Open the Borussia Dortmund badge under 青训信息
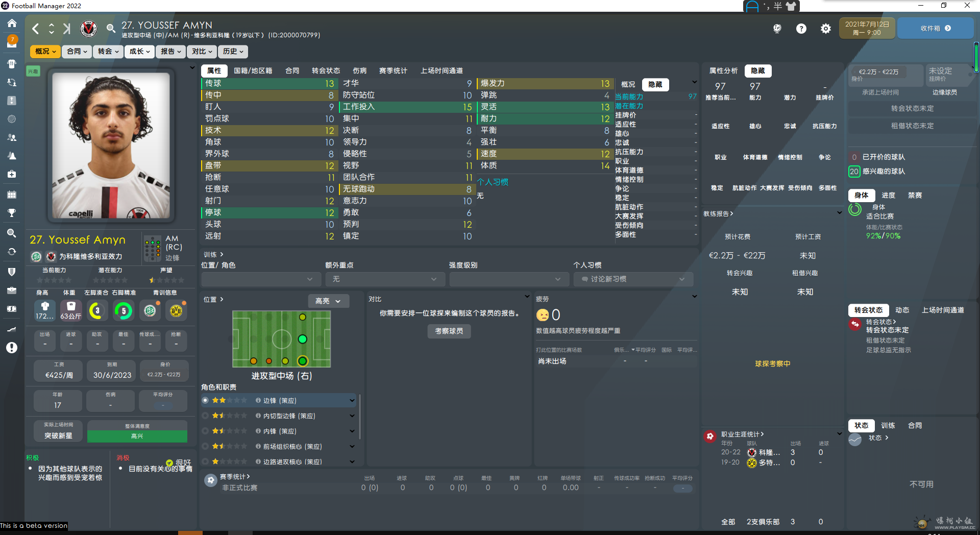 [177, 310]
